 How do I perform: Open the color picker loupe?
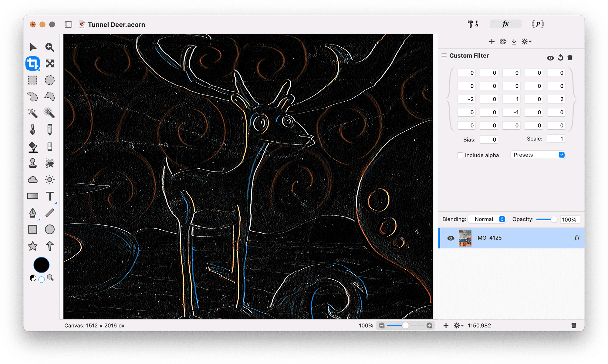50,278
